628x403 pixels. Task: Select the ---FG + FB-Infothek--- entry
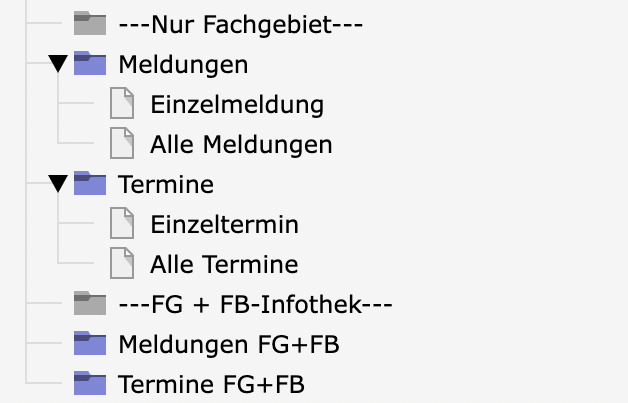(255, 304)
